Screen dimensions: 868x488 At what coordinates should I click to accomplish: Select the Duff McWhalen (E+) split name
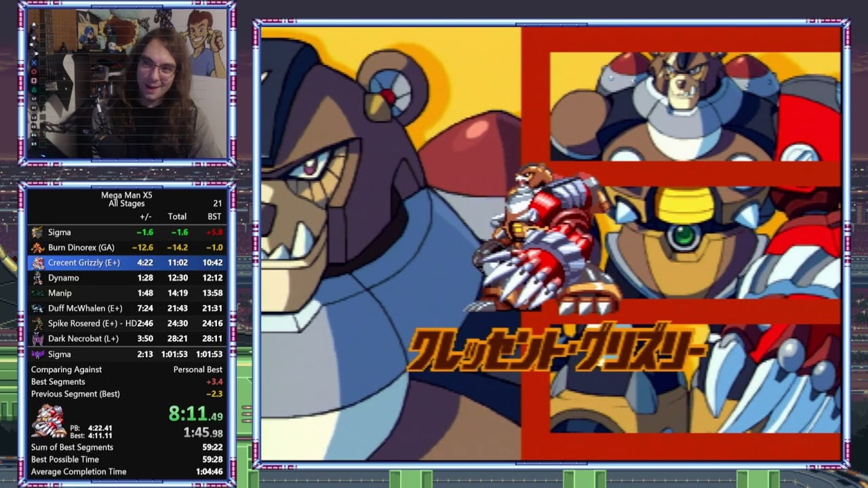click(85, 308)
